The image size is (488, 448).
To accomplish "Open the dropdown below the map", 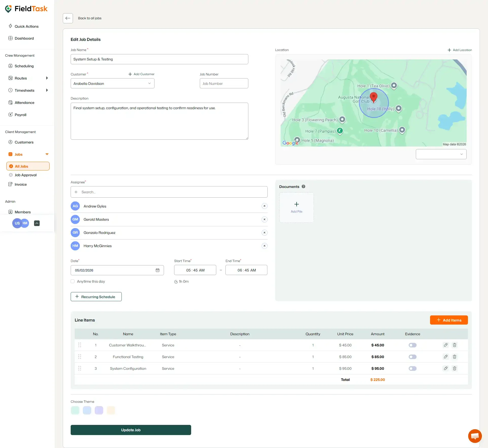I will pyautogui.click(x=441, y=154).
